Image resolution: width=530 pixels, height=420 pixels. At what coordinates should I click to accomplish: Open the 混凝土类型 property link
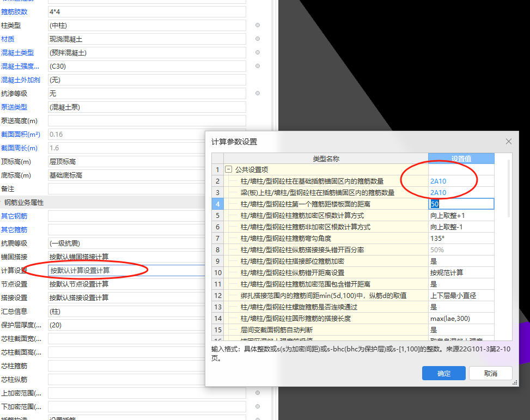(x=17, y=53)
